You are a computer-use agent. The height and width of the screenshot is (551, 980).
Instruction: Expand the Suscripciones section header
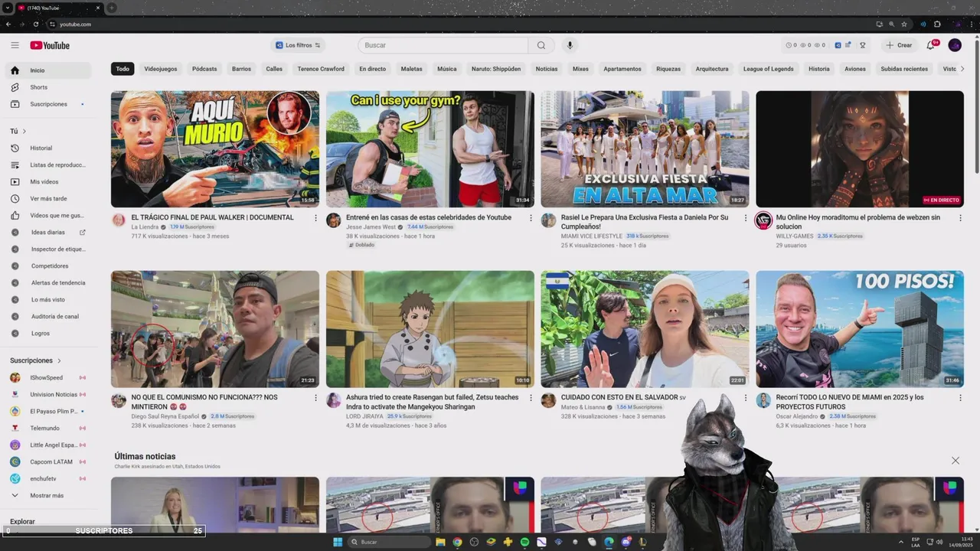click(x=35, y=360)
